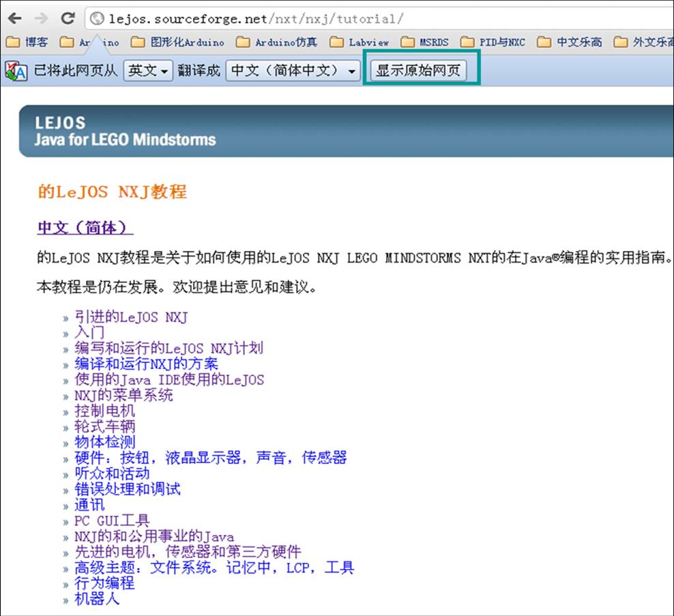This screenshot has width=674, height=616.
Task: Click the 翻译成 label in translate bar
Action: click(199, 70)
